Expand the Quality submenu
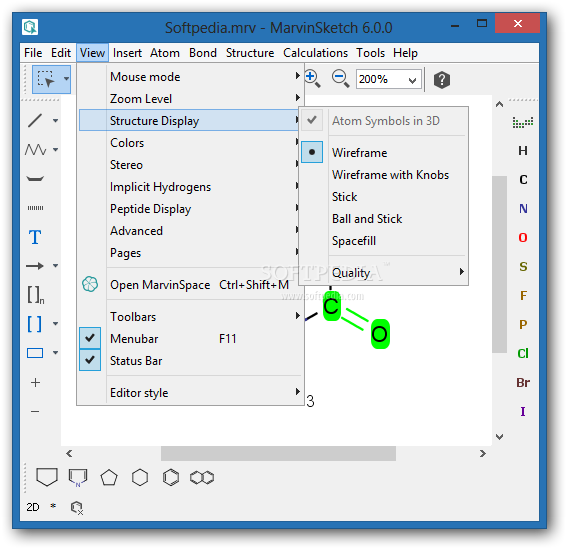Image resolution: width=567 pixels, height=549 pixels. tap(383, 272)
